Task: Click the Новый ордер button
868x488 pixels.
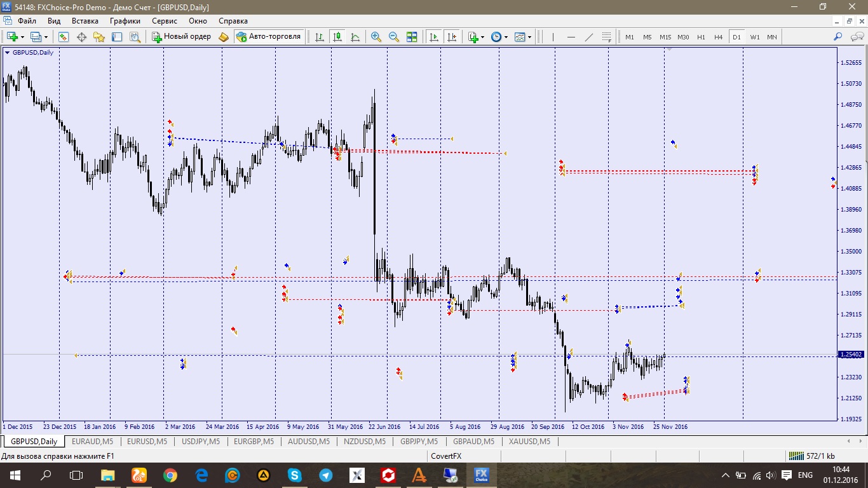Action: tap(182, 37)
